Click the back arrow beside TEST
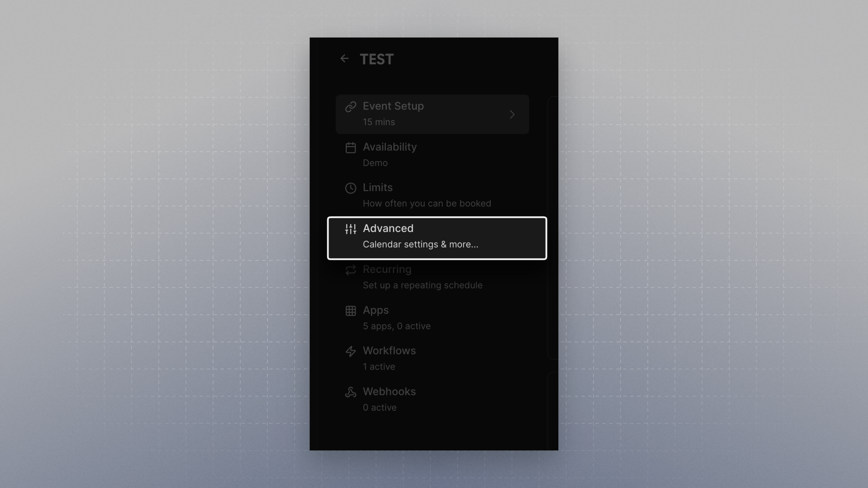868x488 pixels. tap(344, 59)
